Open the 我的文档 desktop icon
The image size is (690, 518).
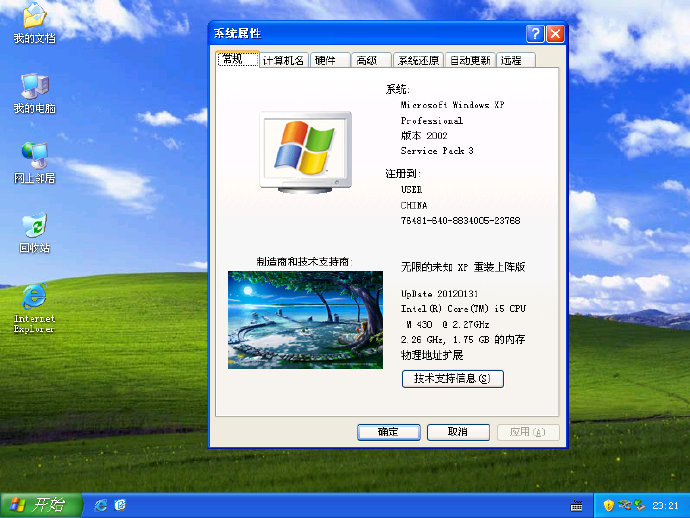point(34,22)
